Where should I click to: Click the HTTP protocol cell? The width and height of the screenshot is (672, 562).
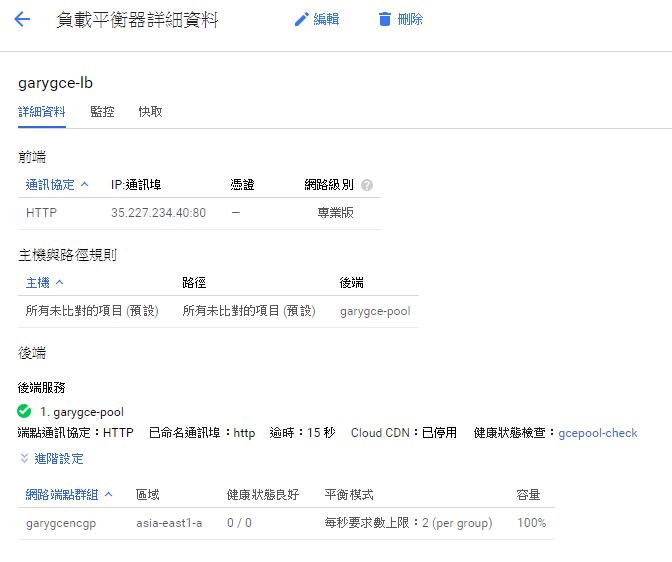(41, 213)
